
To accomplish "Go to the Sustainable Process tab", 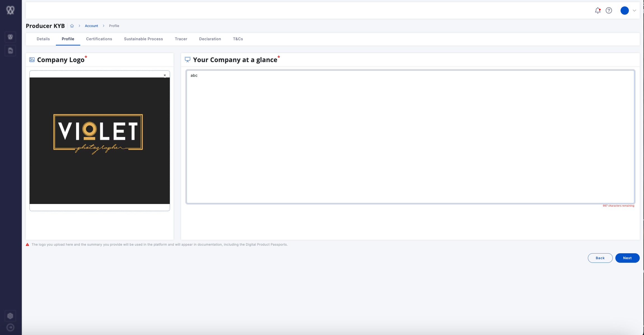I will coord(143,39).
